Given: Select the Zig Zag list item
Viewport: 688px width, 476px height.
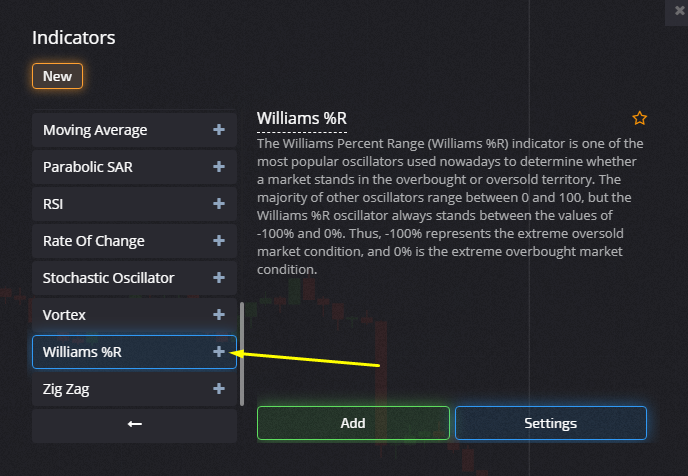Looking at the screenshot, I should pos(134,389).
